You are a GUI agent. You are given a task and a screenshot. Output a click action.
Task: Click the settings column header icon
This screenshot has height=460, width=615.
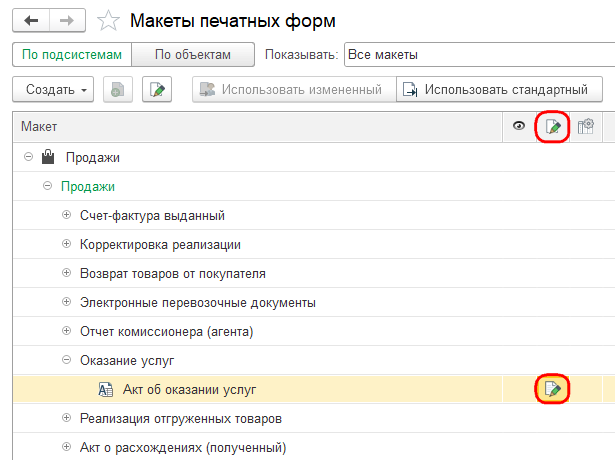tap(586, 126)
